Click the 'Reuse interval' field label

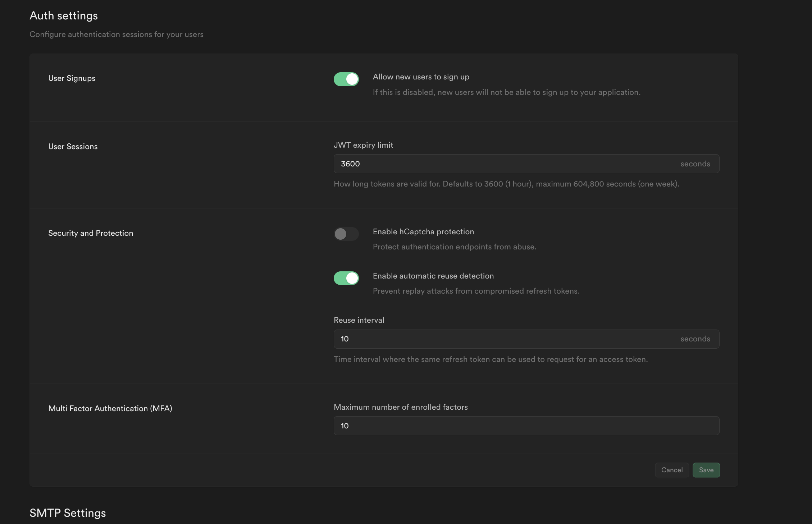click(x=359, y=320)
